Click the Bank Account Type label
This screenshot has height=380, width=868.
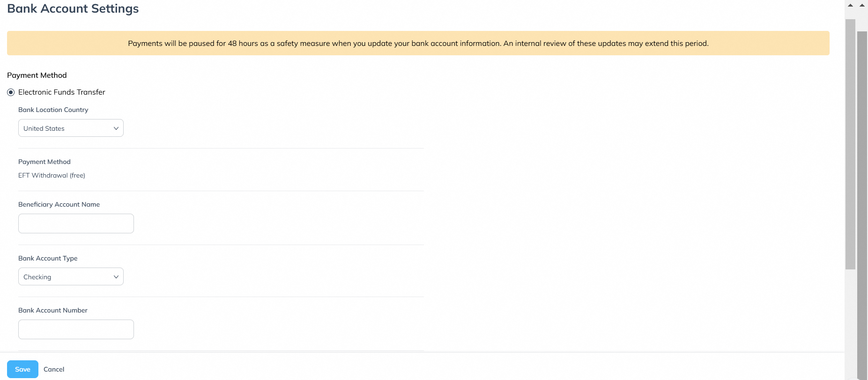tap(48, 258)
